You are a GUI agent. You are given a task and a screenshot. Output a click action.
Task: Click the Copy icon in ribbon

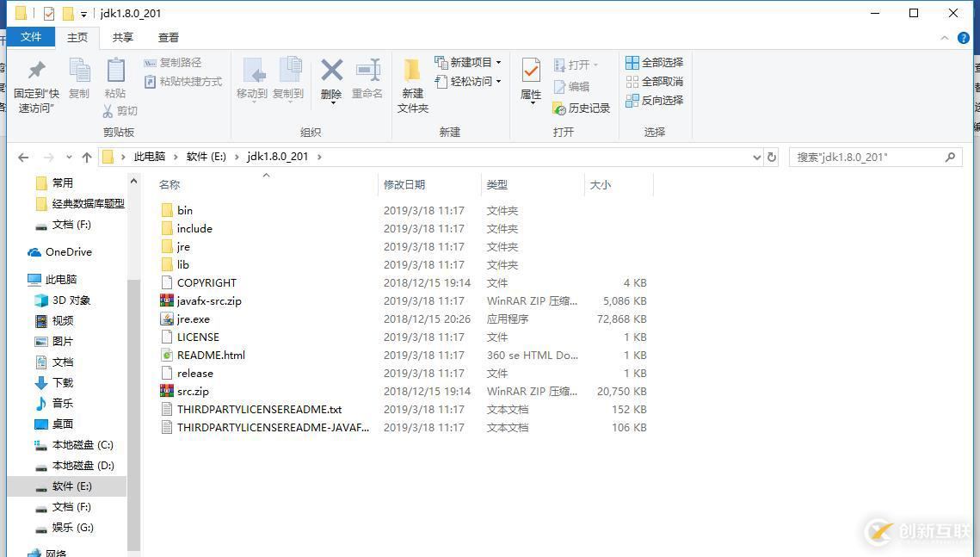tap(79, 70)
